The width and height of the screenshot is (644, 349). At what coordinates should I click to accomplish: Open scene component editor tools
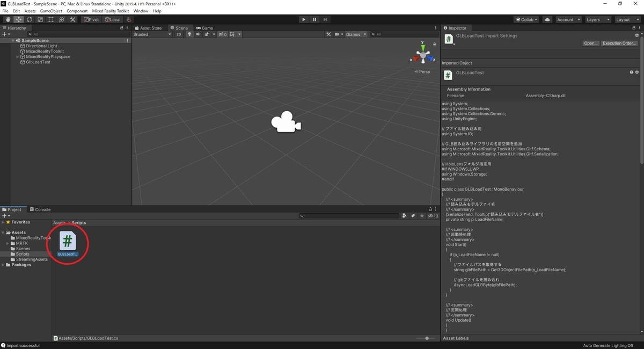pyautogui.click(x=329, y=34)
